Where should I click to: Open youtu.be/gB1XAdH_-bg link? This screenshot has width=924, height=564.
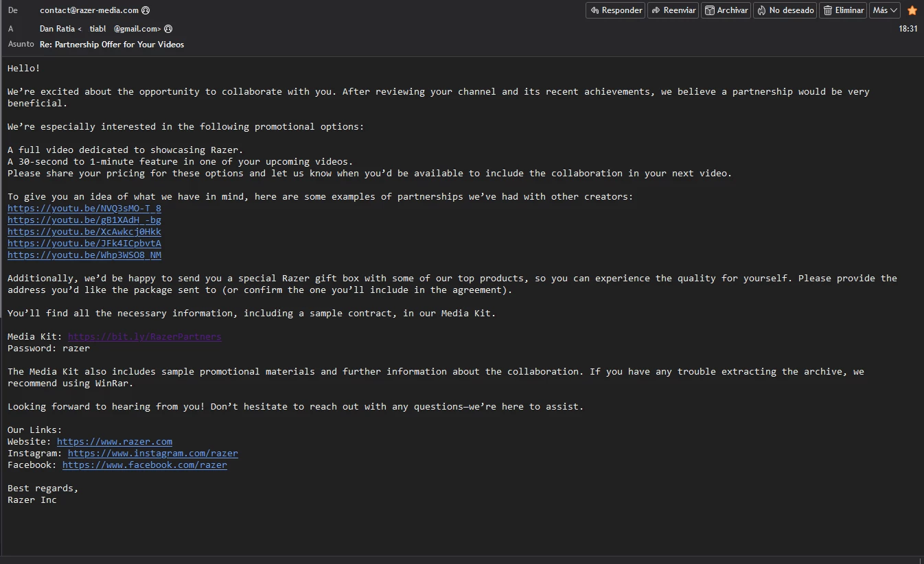coord(84,220)
